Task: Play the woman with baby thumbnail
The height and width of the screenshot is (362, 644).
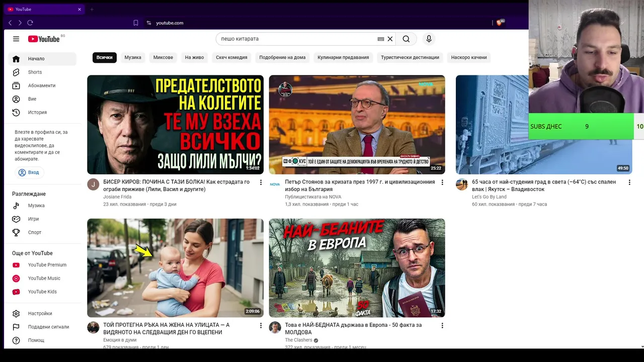Action: tap(175, 268)
